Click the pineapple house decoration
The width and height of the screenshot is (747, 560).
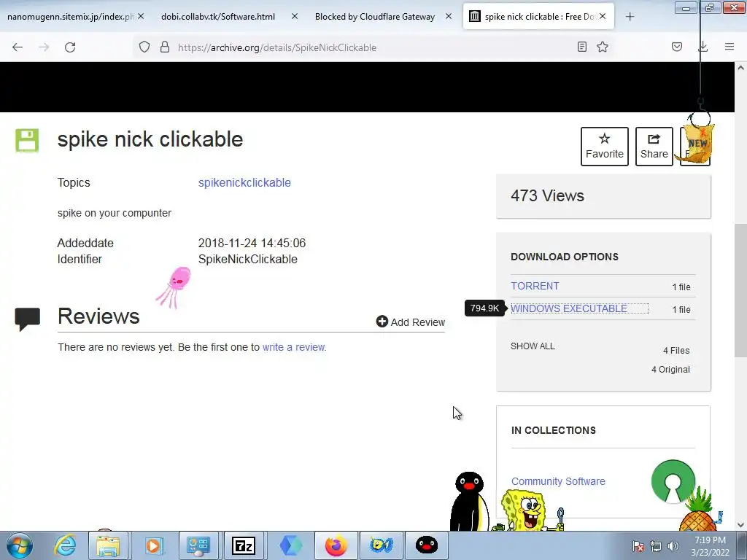[x=698, y=510]
